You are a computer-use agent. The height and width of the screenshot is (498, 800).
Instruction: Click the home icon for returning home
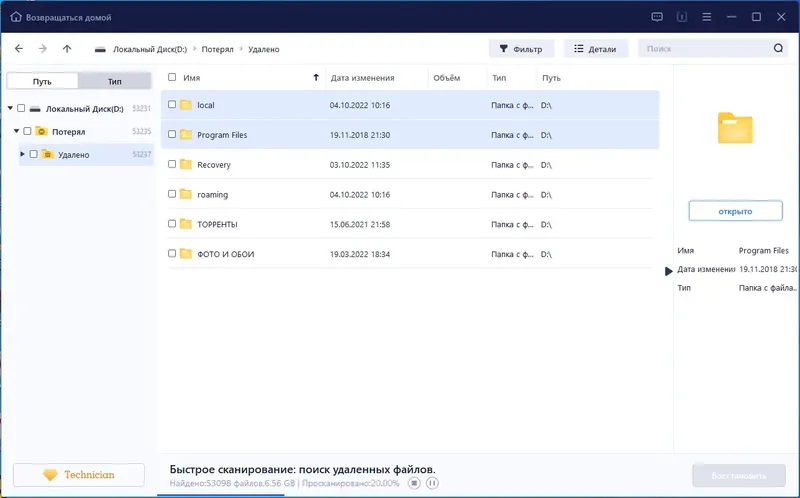(x=16, y=17)
